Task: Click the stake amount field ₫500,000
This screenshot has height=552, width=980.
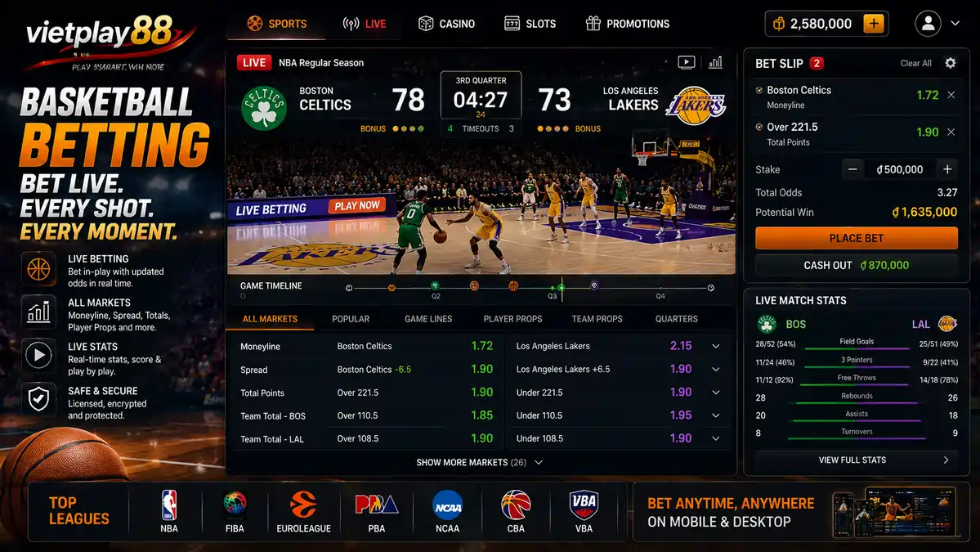Action: pyautogui.click(x=900, y=169)
